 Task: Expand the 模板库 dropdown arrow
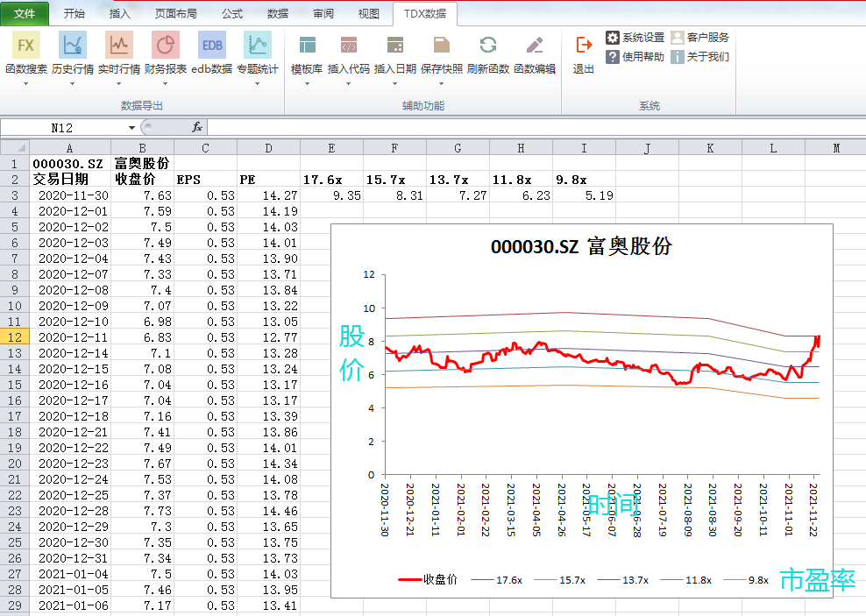pos(307,84)
